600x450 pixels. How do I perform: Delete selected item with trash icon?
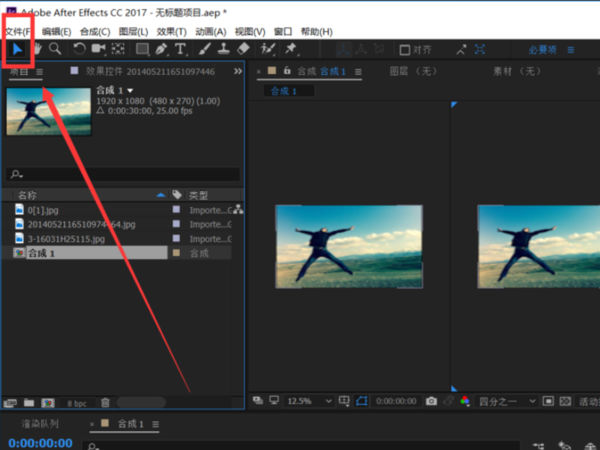pyautogui.click(x=105, y=402)
